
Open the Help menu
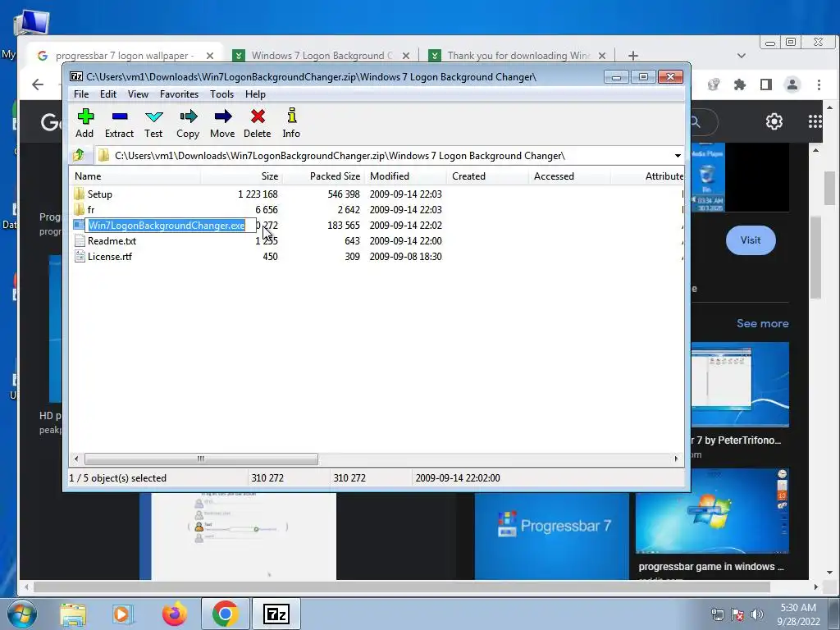click(x=255, y=94)
